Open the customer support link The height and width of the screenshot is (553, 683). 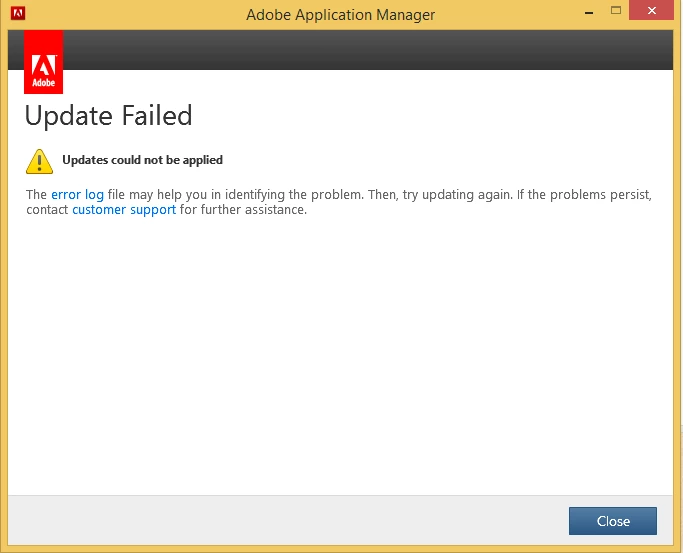point(124,210)
